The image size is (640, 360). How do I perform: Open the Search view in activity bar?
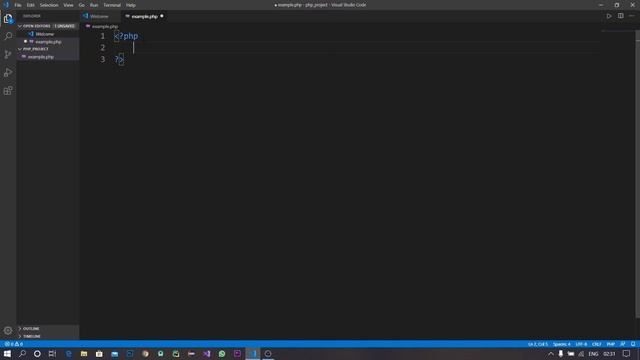point(8,36)
